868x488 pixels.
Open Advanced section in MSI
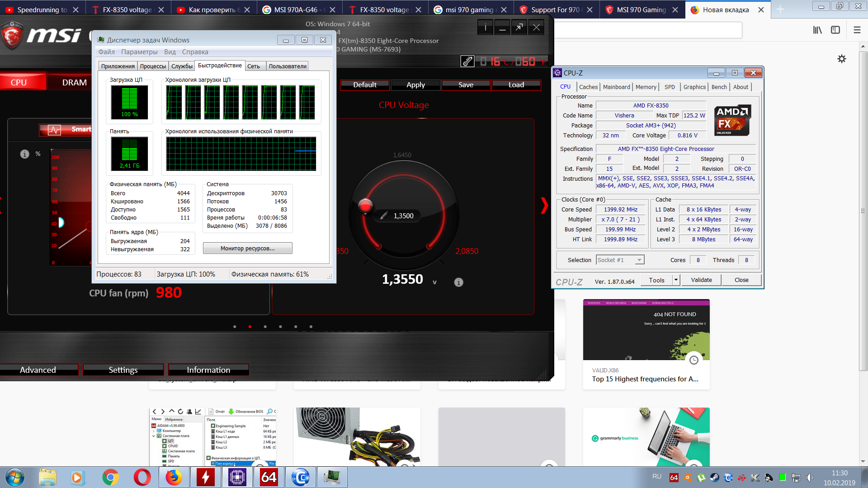click(x=38, y=370)
